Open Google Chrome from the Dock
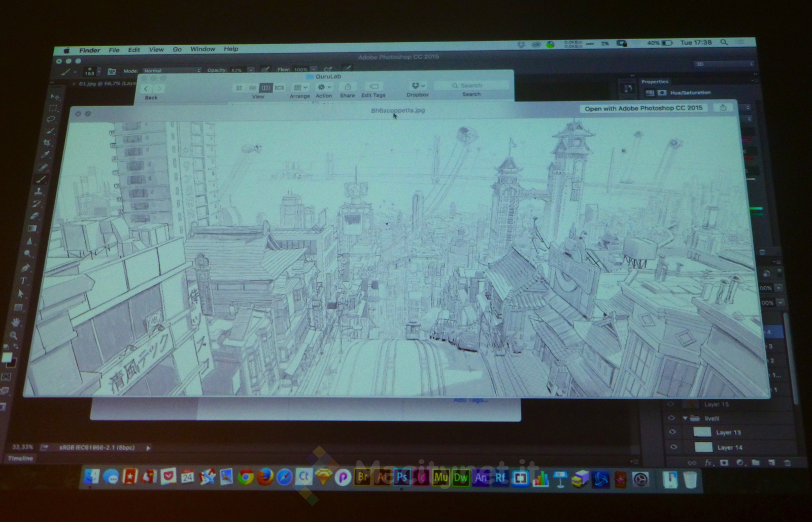812x522 pixels. 246,477
